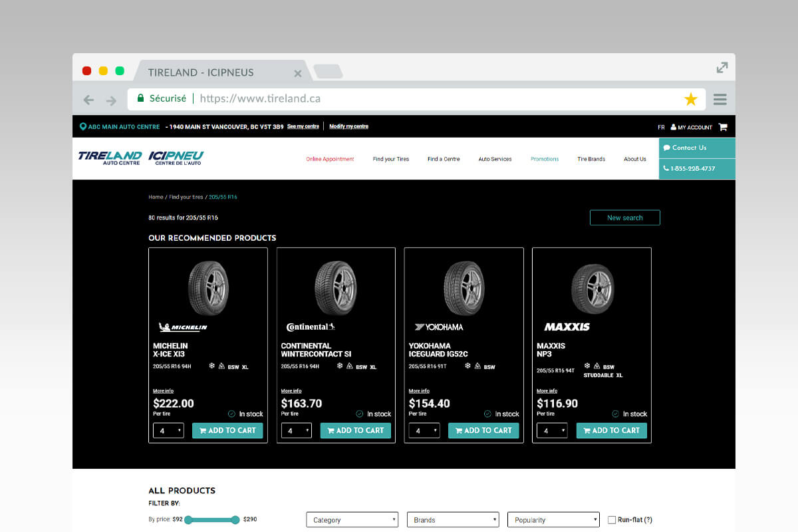The image size is (798, 532).
Task: Click the Yokohama brand logo
Action: [439, 327]
